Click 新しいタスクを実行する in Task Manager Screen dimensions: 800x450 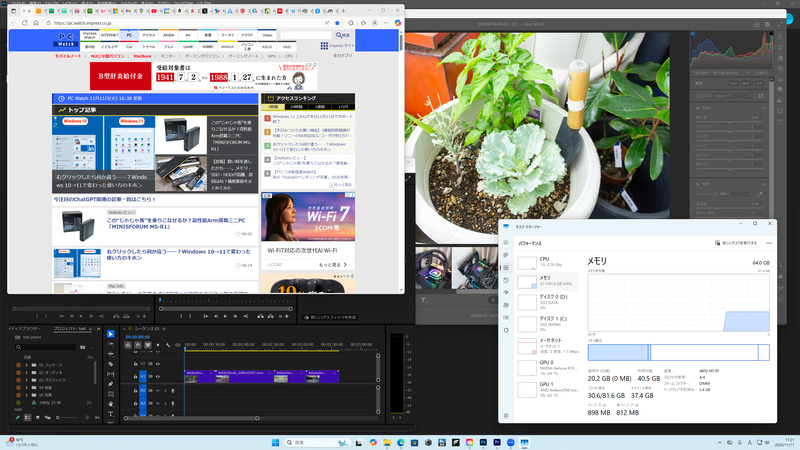point(736,243)
